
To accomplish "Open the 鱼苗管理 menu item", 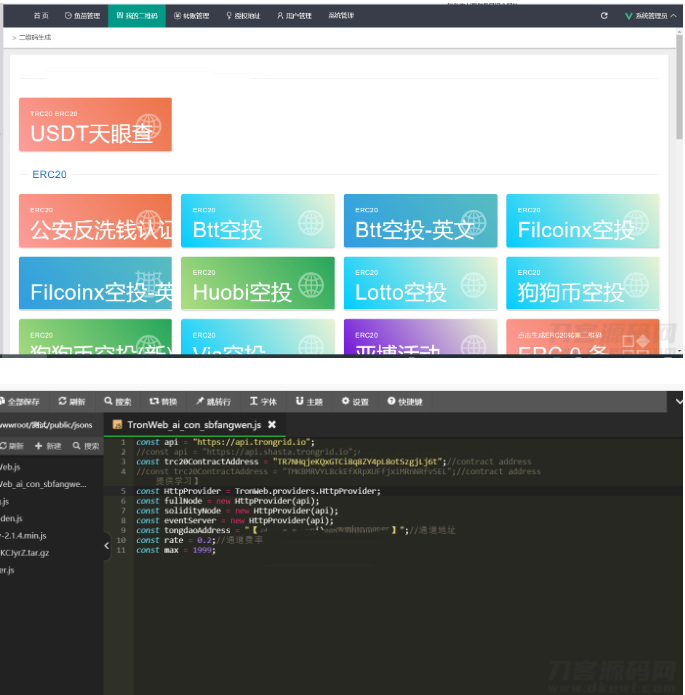I will coord(82,16).
